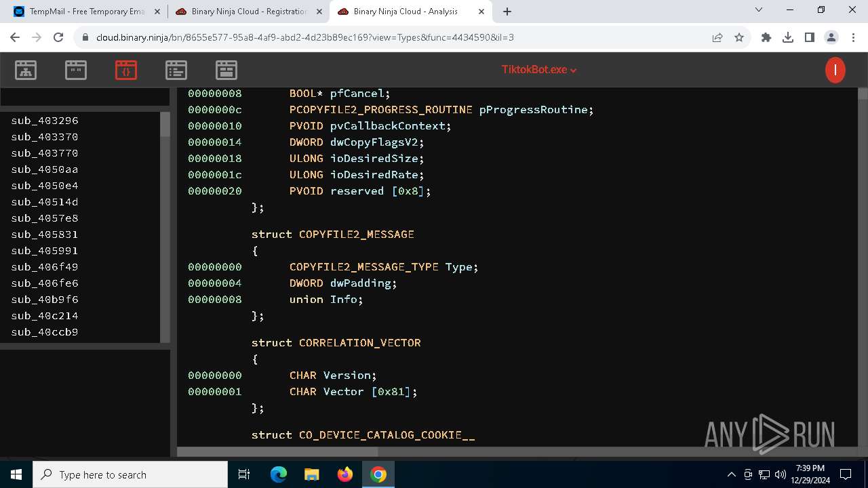Click the COPYFILE2_MESSAGE struct name
The height and width of the screenshot is (488, 868).
click(x=357, y=235)
